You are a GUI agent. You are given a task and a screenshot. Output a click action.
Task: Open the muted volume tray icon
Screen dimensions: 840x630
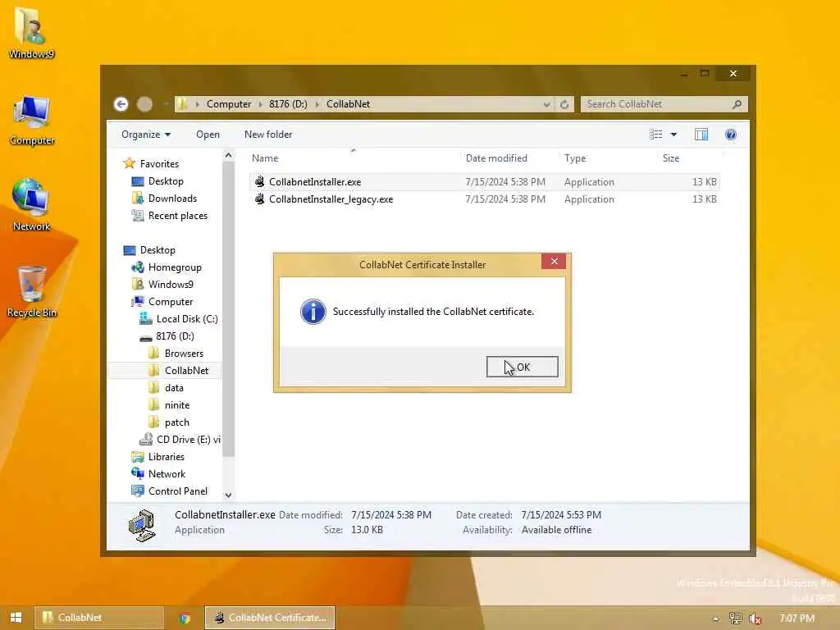coord(756,619)
